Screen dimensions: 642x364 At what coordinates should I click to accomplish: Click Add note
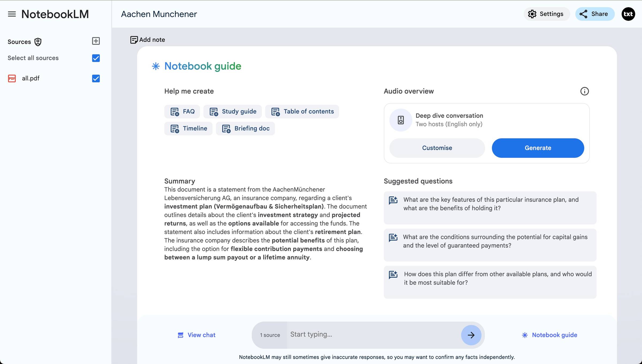tap(148, 40)
